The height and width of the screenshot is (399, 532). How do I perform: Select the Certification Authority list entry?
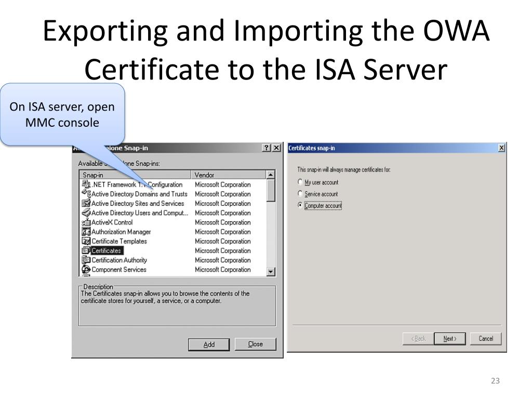coord(119,260)
